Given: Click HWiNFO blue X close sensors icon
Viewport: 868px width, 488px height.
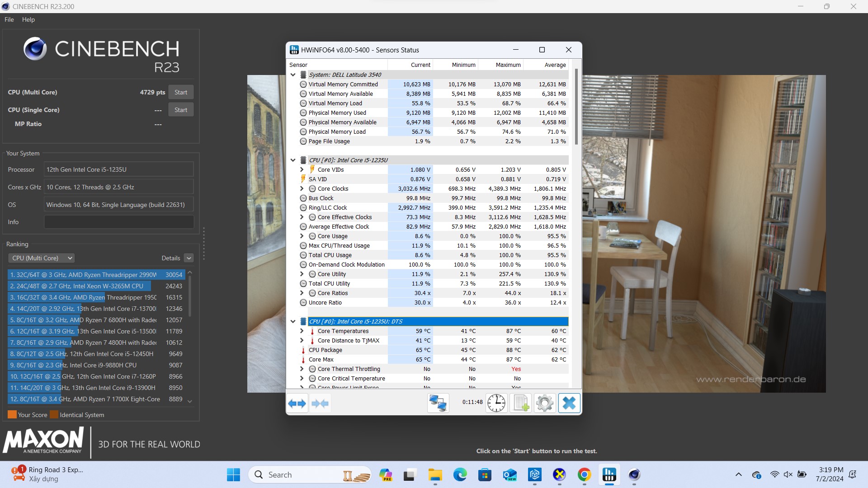Looking at the screenshot, I should coord(569,403).
